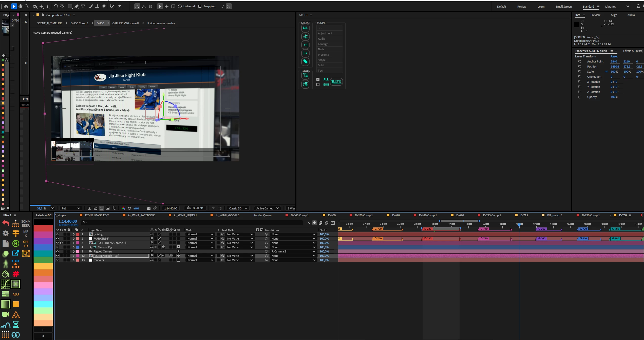Hide the MARKERS-F layer eye toggle
Viewport: 644px width, 340px height.
(x=58, y=238)
